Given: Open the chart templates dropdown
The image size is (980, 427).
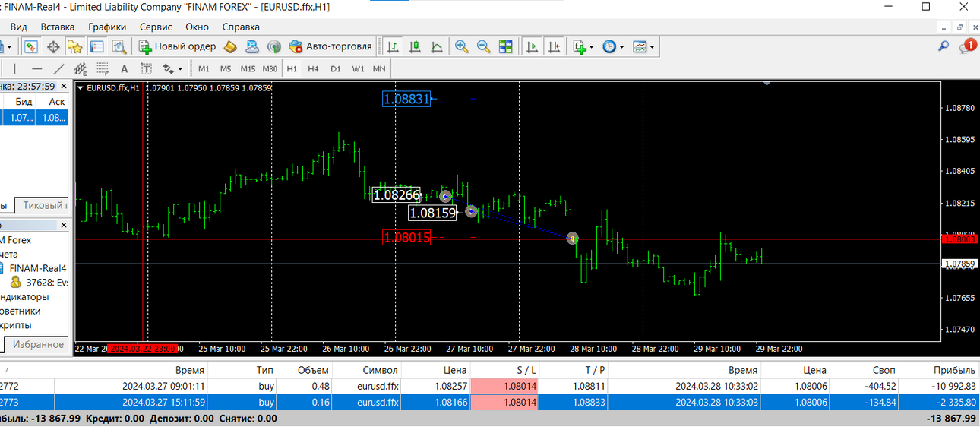Looking at the screenshot, I should [643, 46].
